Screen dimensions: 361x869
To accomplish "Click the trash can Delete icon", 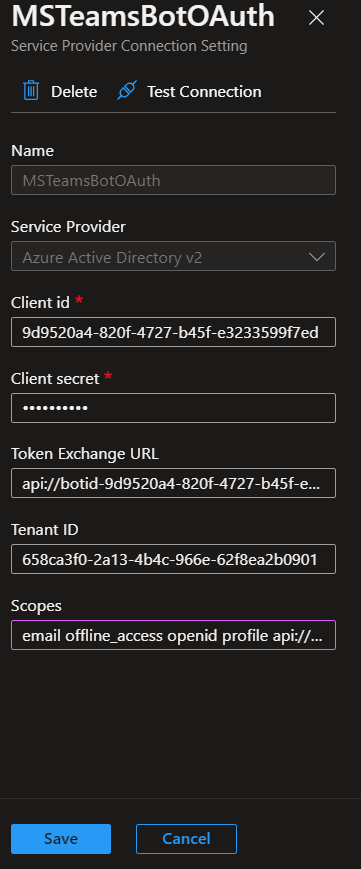I will point(31,91).
